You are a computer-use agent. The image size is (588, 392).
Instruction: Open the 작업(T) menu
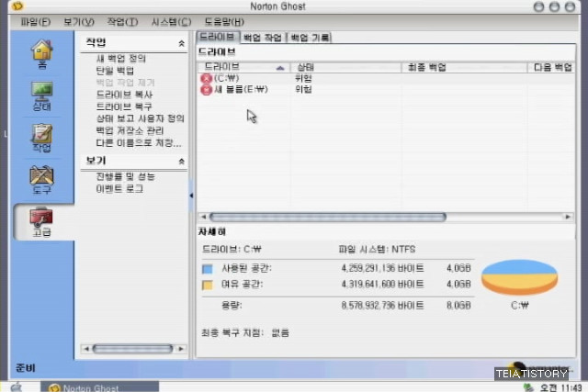(x=122, y=22)
